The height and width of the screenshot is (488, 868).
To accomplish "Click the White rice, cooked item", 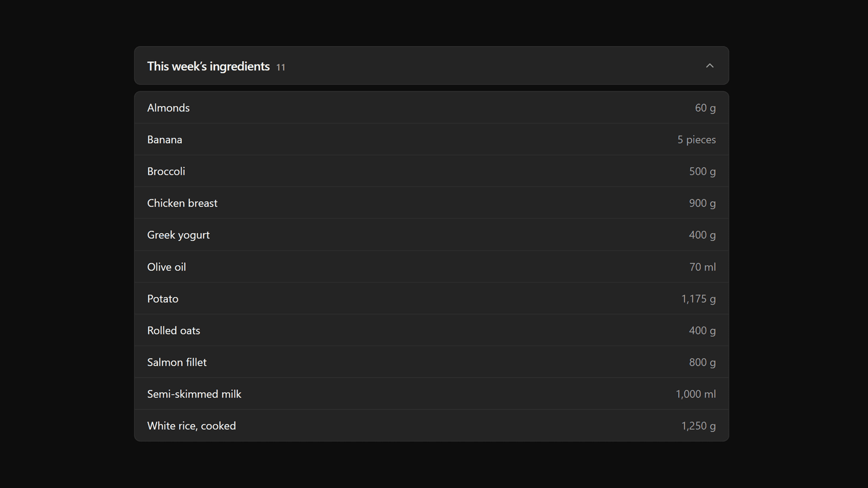I will (x=431, y=426).
